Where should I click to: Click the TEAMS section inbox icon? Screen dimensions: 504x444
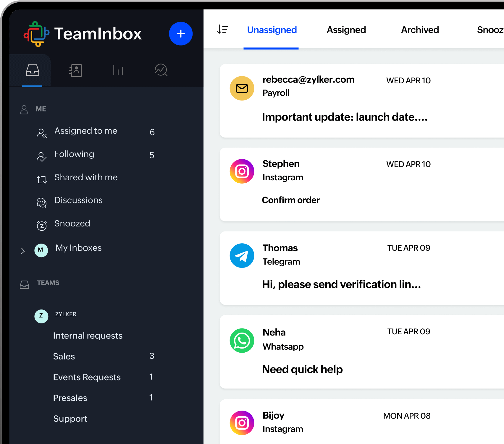tap(24, 285)
